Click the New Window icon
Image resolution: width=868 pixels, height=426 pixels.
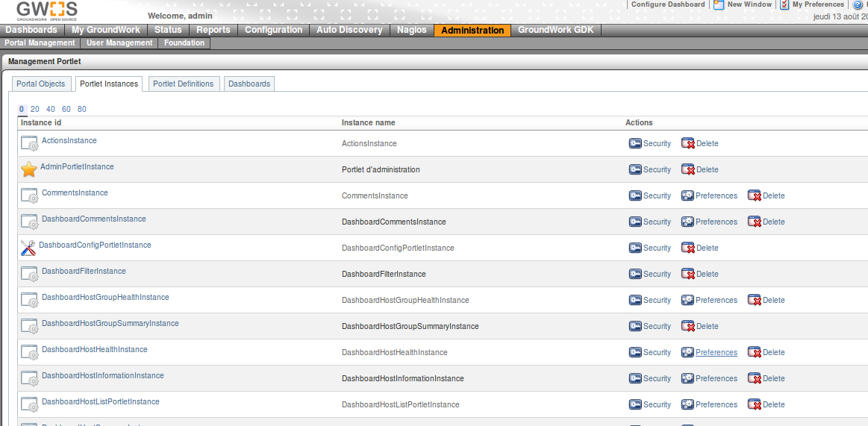[x=719, y=4]
